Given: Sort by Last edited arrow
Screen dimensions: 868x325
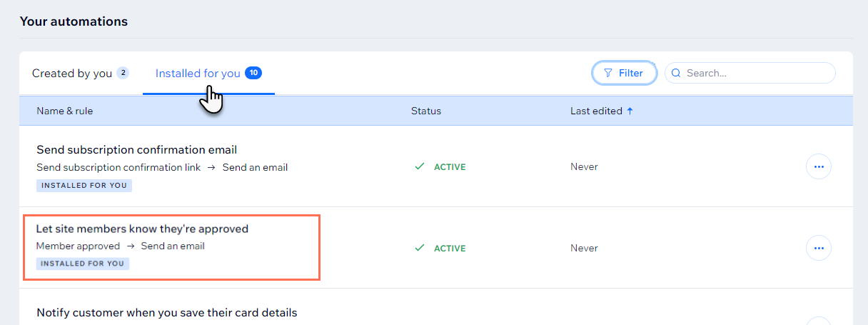Looking at the screenshot, I should pos(630,111).
